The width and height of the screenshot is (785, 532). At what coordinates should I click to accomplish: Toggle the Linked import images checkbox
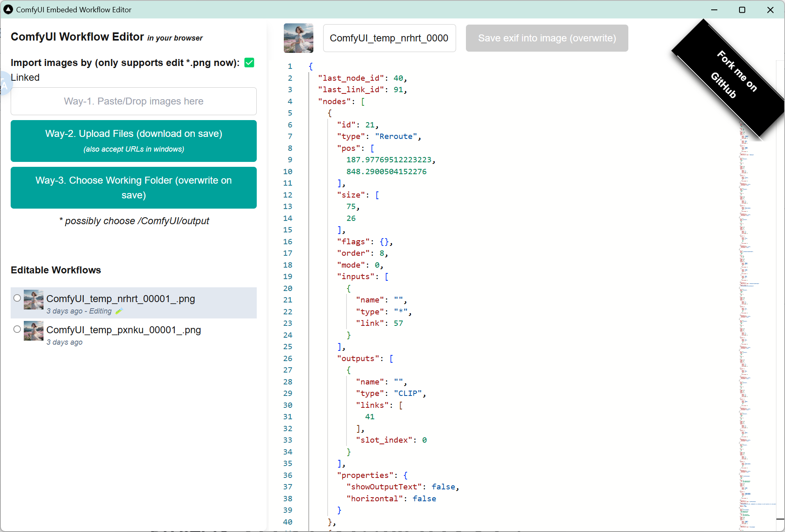click(x=249, y=63)
